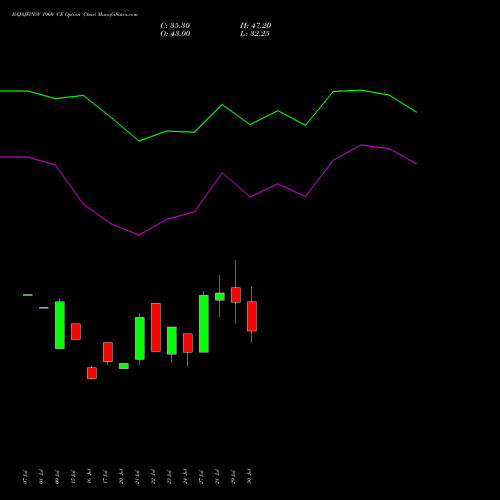500x500 pixels.
Task: Click the close value C: 35.30
Action: pos(175,26)
